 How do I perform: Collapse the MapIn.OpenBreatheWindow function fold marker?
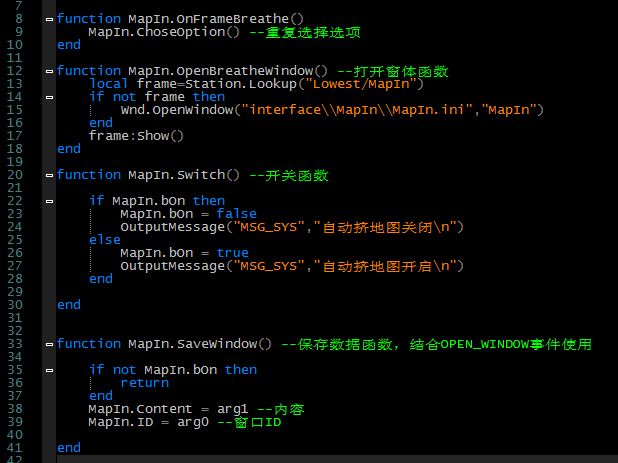click(x=49, y=71)
